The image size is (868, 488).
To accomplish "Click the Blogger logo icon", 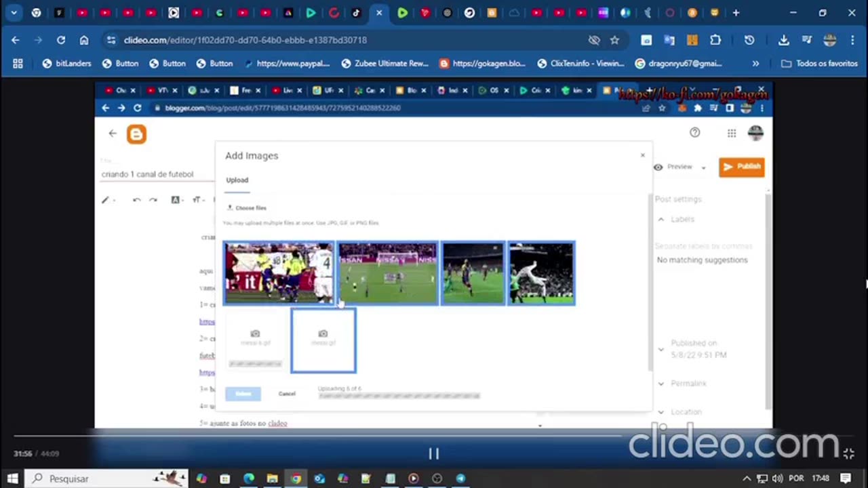I will (136, 134).
